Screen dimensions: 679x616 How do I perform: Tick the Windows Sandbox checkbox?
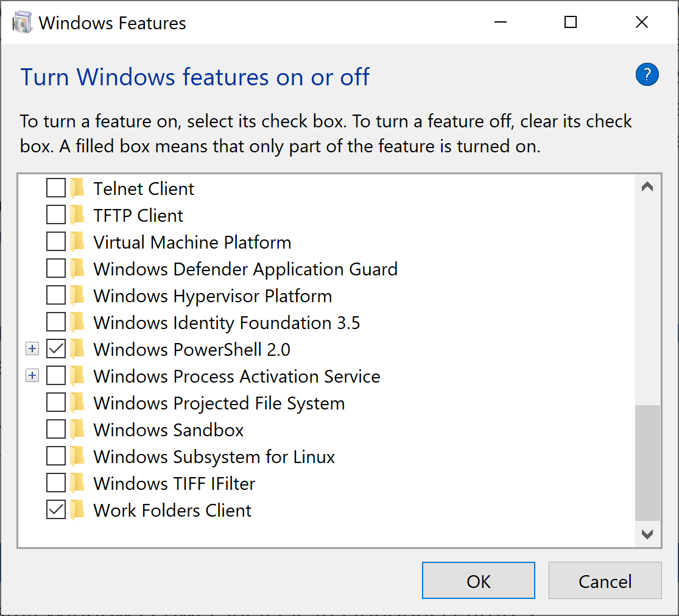click(56, 430)
